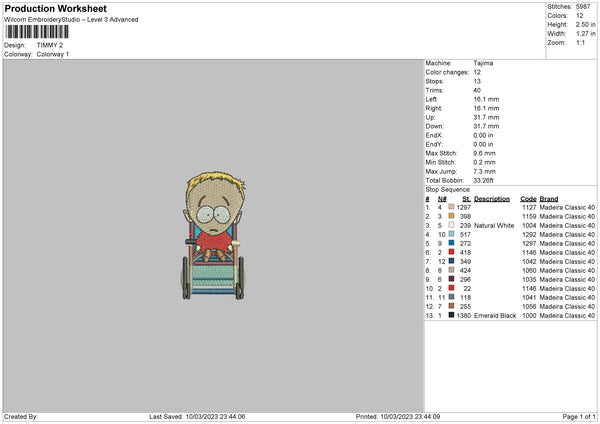The width and height of the screenshot is (600, 424).
Task: Click the design name "TIMMY 2"
Action: 50,45
